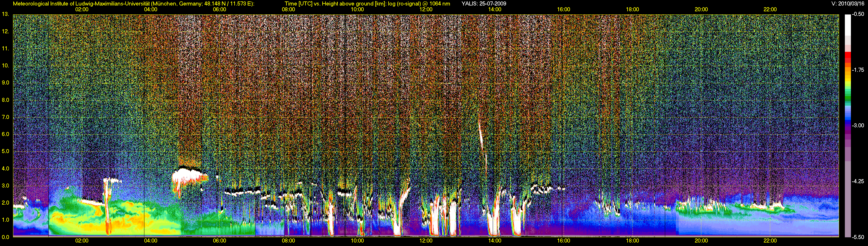Click the 2.0 height axis label
This screenshot has height=246, width=868.
pos(5,203)
